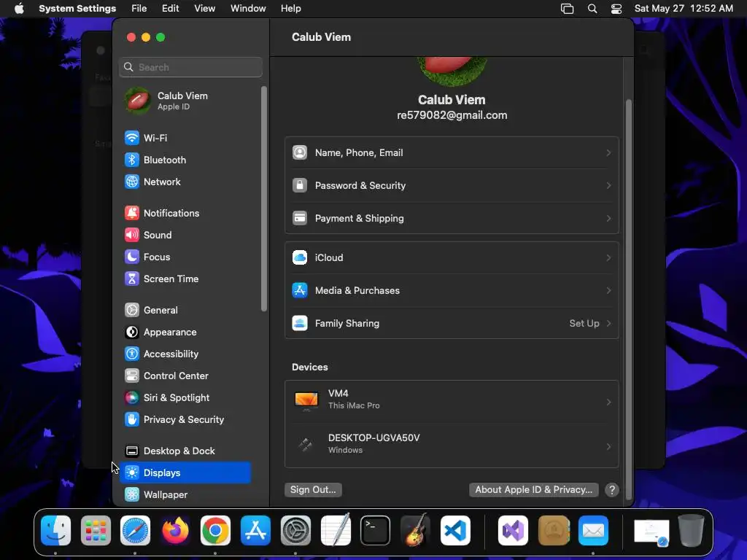Open the File menu
Image resolution: width=747 pixels, height=560 pixels.
(x=139, y=9)
